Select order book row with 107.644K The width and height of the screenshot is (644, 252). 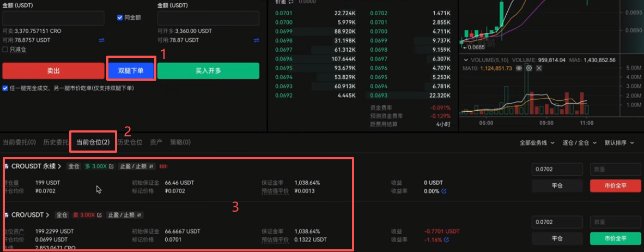pos(315,59)
